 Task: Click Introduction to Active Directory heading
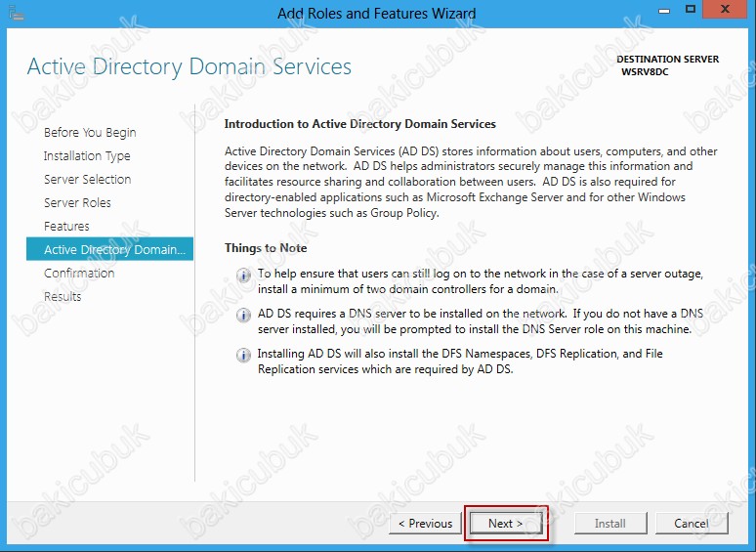tap(360, 124)
